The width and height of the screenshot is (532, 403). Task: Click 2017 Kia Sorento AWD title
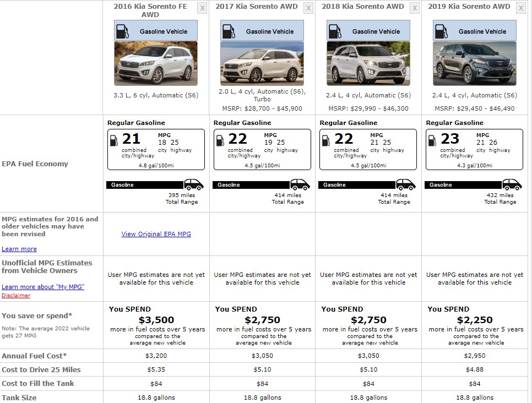[257, 7]
